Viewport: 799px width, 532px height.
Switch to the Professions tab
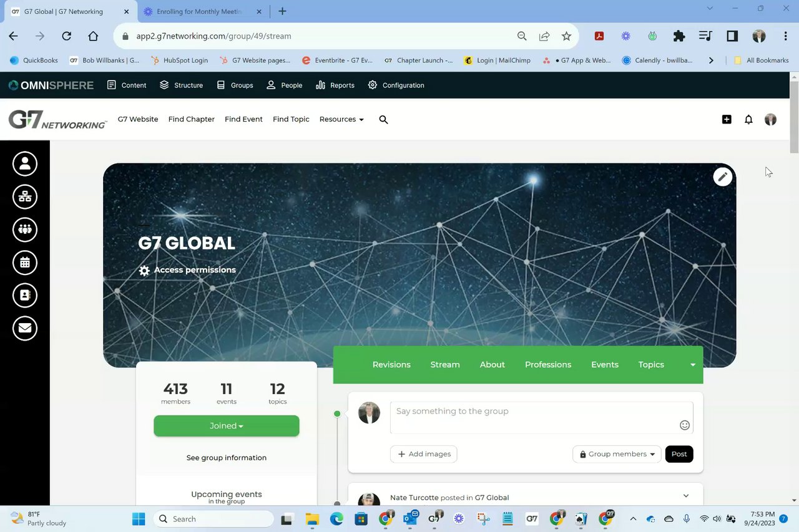coord(548,365)
